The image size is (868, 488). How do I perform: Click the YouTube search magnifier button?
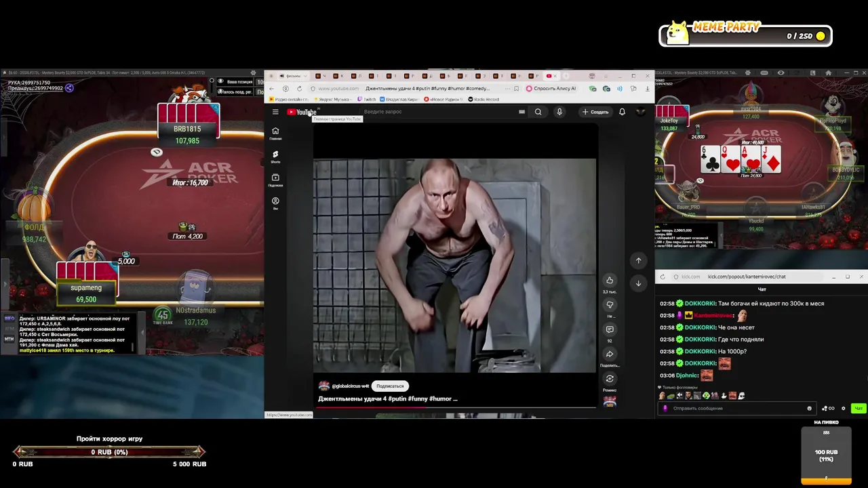click(x=538, y=112)
